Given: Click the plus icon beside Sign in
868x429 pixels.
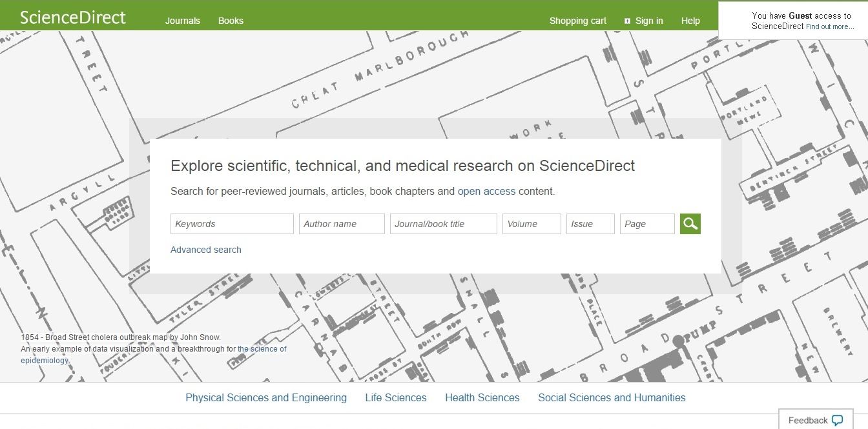Looking at the screenshot, I should tap(627, 21).
